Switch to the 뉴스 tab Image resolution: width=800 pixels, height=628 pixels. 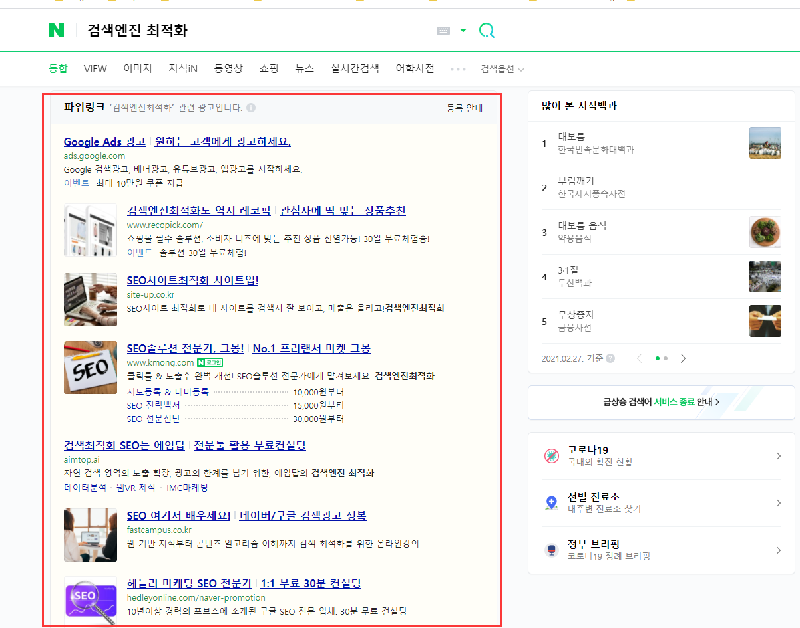click(304, 69)
